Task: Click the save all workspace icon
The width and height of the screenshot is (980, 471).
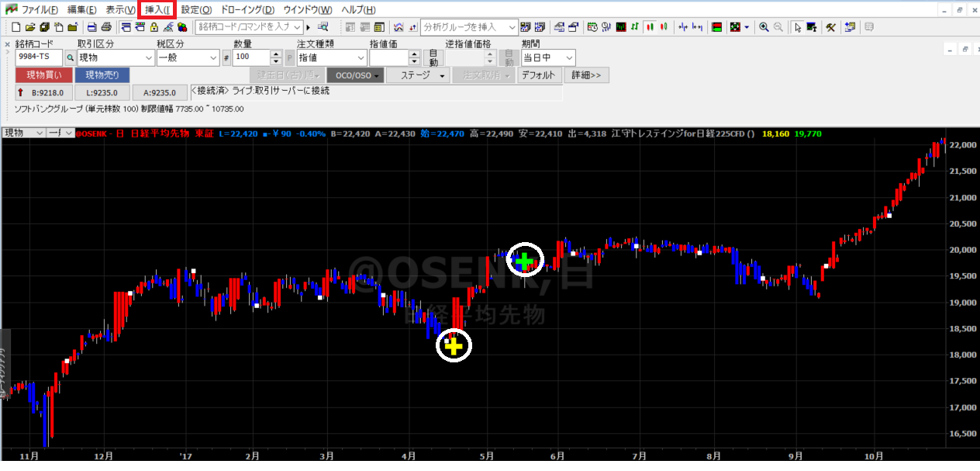Action: pos(45,27)
